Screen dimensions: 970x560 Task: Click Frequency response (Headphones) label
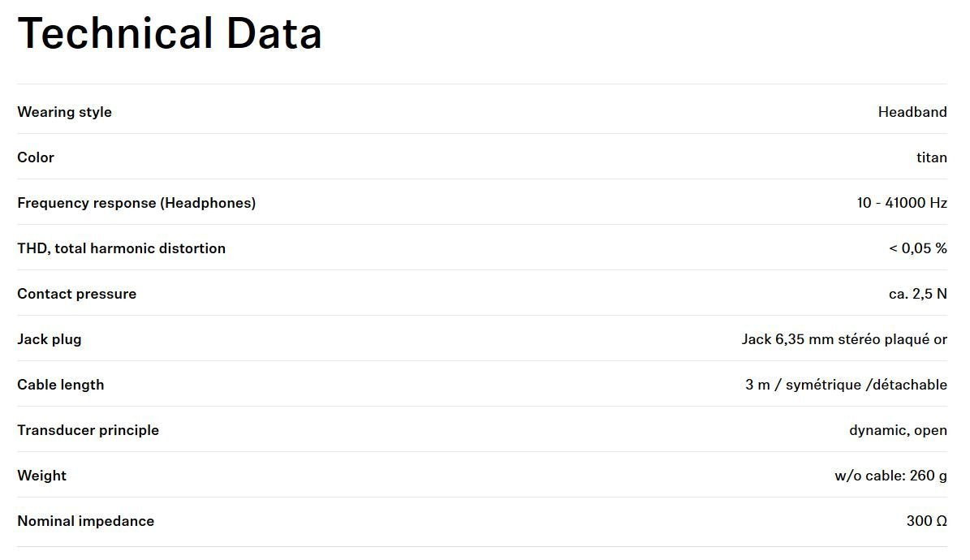pos(136,203)
